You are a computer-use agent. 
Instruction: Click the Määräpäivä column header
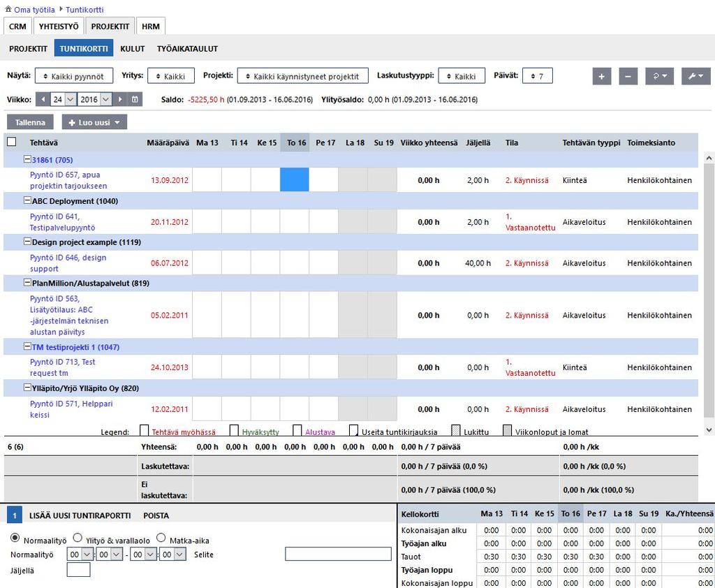pos(168,142)
